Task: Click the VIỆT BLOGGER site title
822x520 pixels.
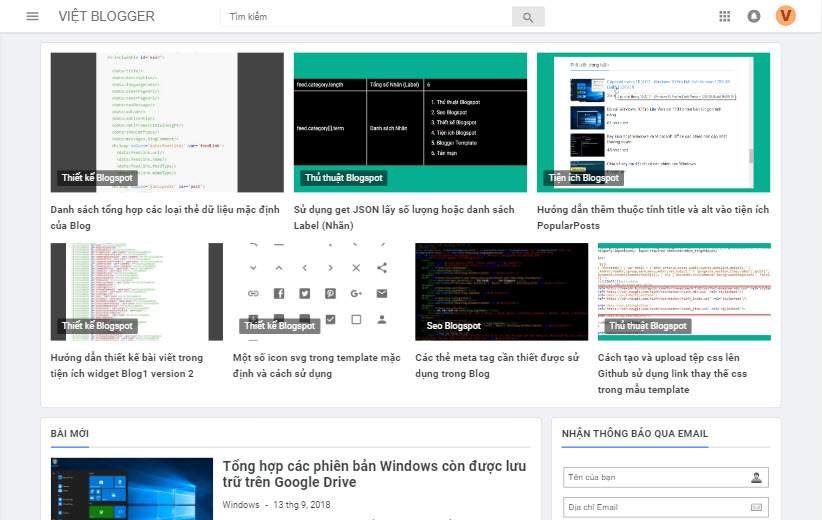Action: pos(106,16)
